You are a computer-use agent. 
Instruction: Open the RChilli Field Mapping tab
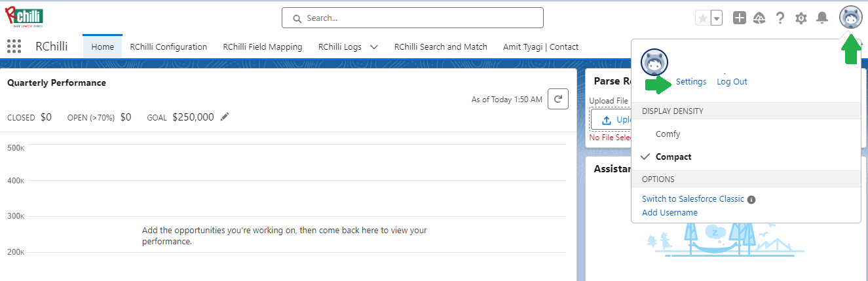[263, 47]
